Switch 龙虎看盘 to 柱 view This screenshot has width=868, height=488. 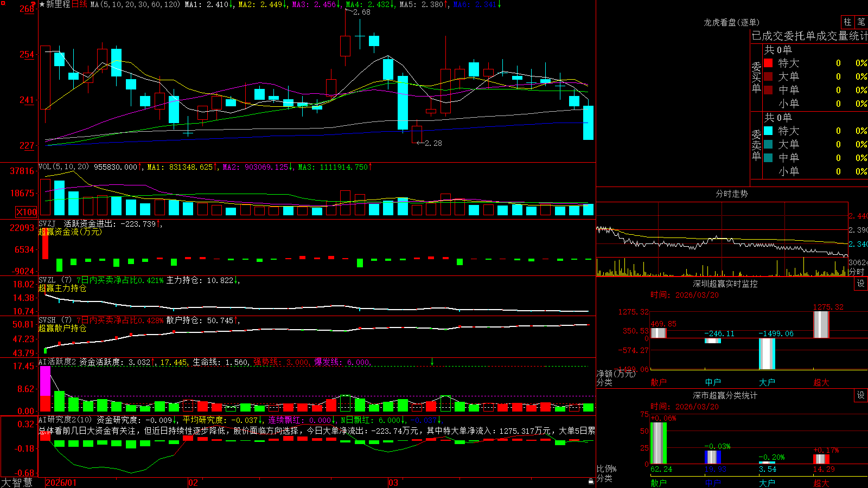click(847, 22)
